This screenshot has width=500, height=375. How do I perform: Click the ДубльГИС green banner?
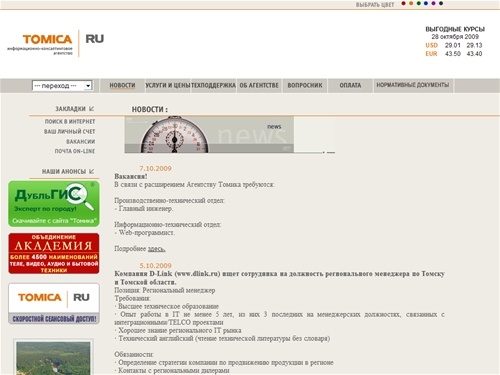pos(54,204)
